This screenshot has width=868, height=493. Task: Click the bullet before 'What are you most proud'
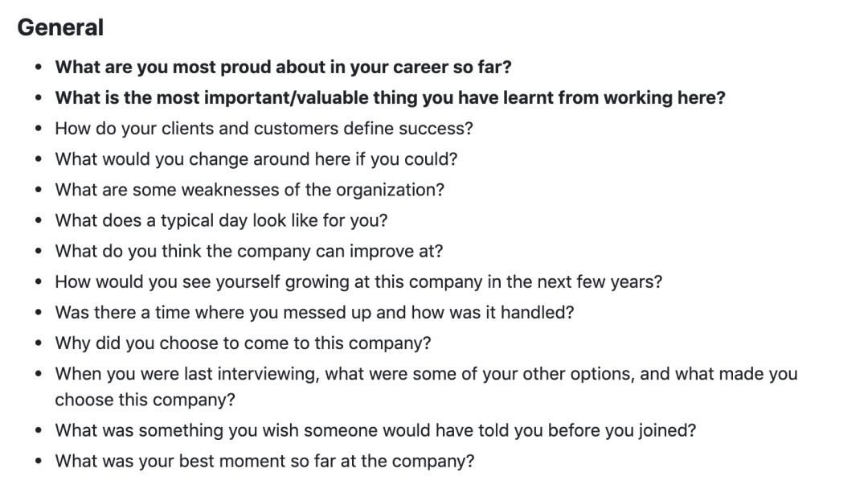pos(39,67)
